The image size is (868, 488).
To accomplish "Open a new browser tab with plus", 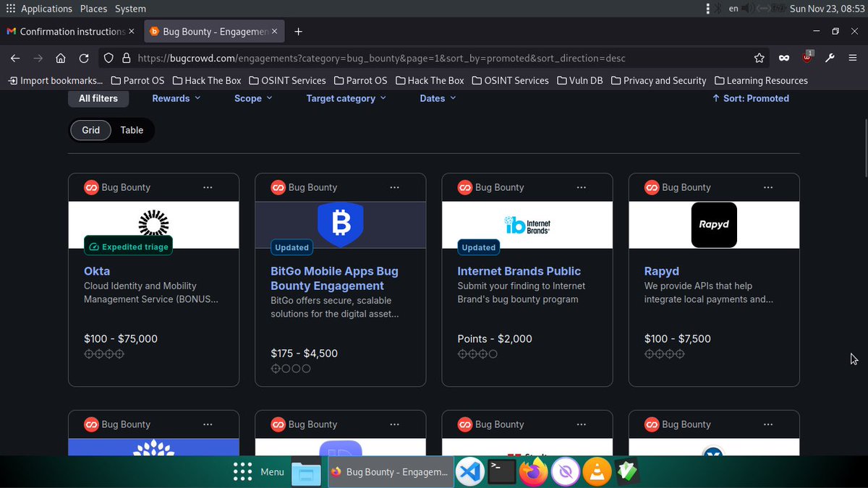I will [x=298, y=31].
